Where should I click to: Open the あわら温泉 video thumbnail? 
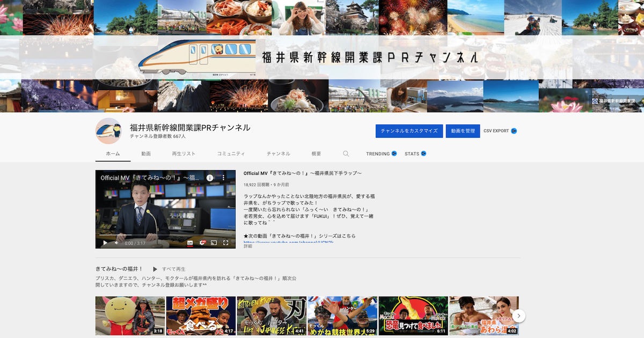click(x=484, y=316)
